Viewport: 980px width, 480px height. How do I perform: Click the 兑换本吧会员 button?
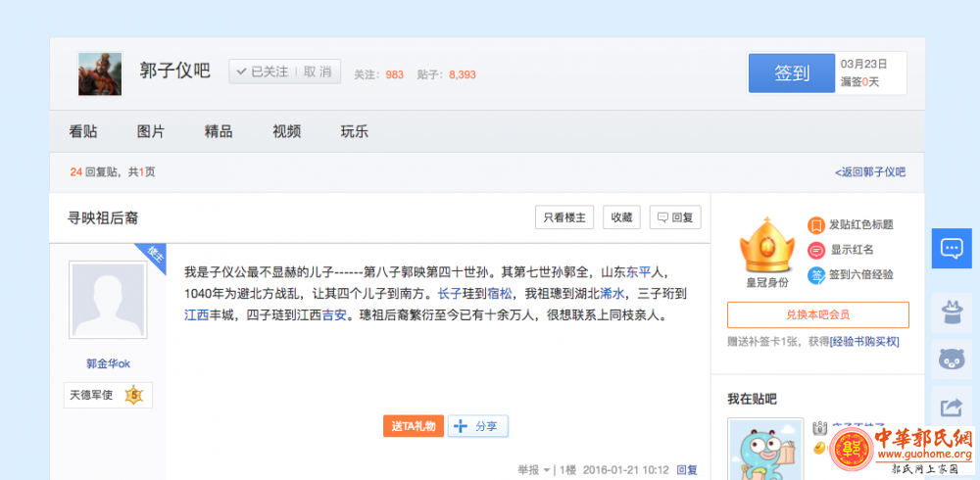click(817, 314)
